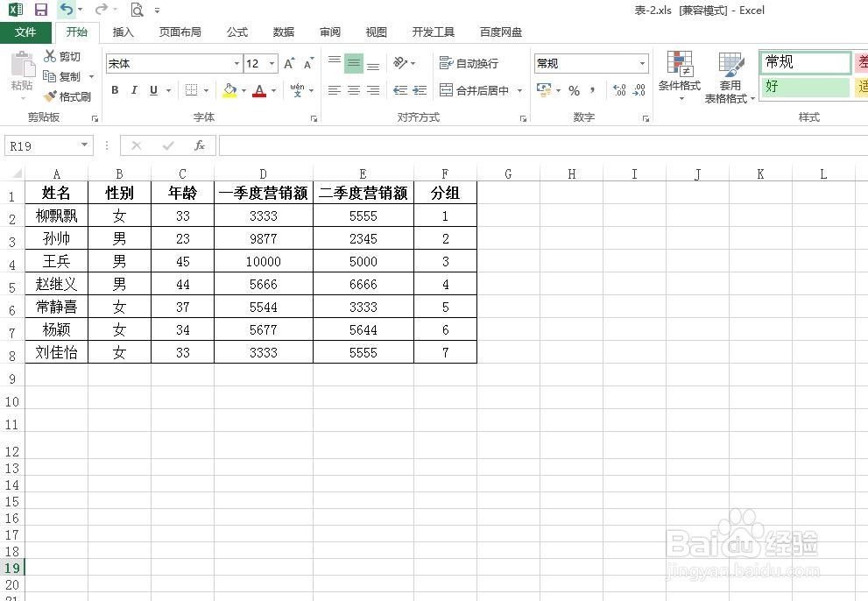Toggle italic formatting
Viewport: 868px width, 601px height.
coord(133,90)
